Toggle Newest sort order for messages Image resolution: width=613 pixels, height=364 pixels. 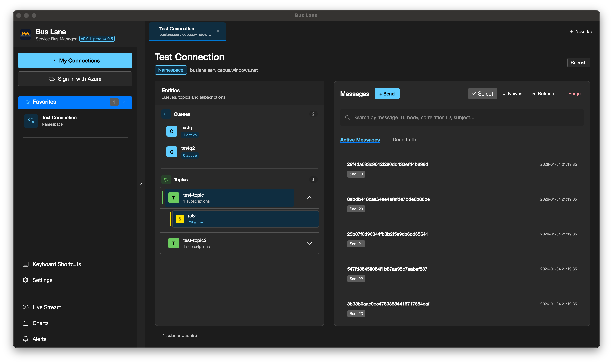513,93
